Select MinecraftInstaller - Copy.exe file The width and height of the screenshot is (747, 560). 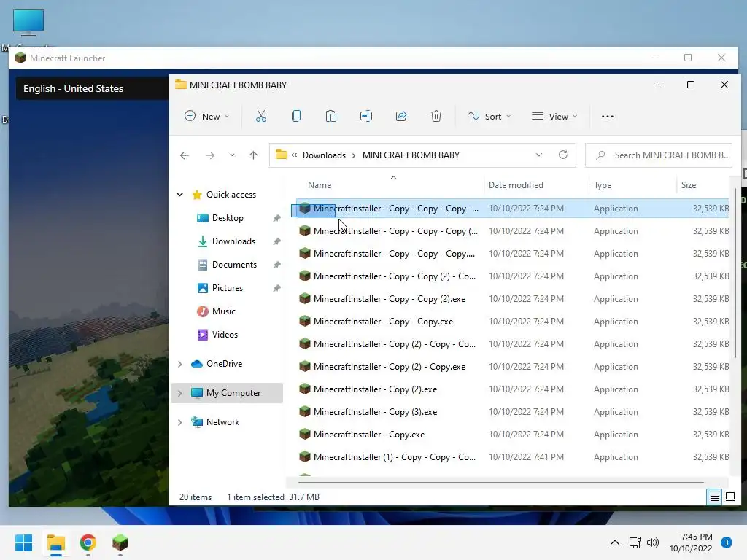[x=513, y=435]
